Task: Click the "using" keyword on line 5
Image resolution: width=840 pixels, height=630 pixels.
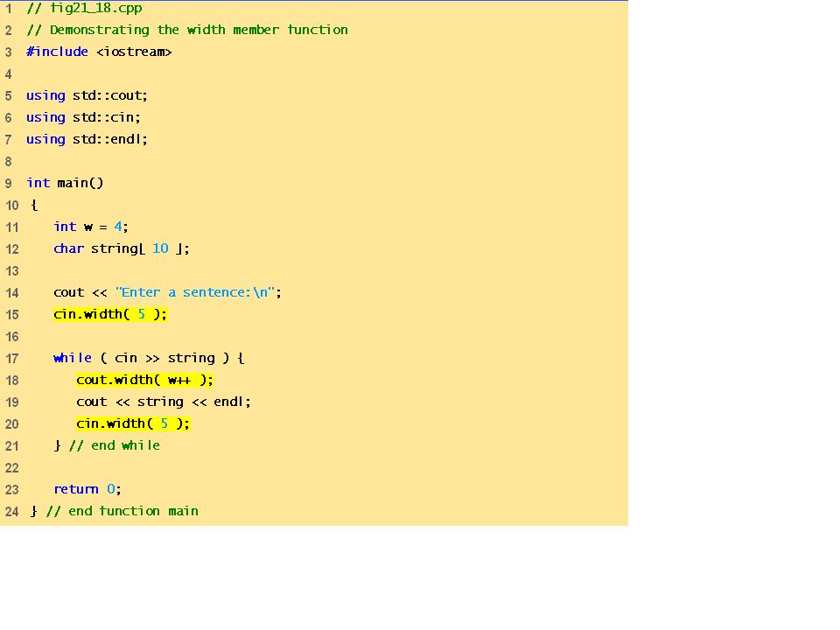Action: (45, 96)
